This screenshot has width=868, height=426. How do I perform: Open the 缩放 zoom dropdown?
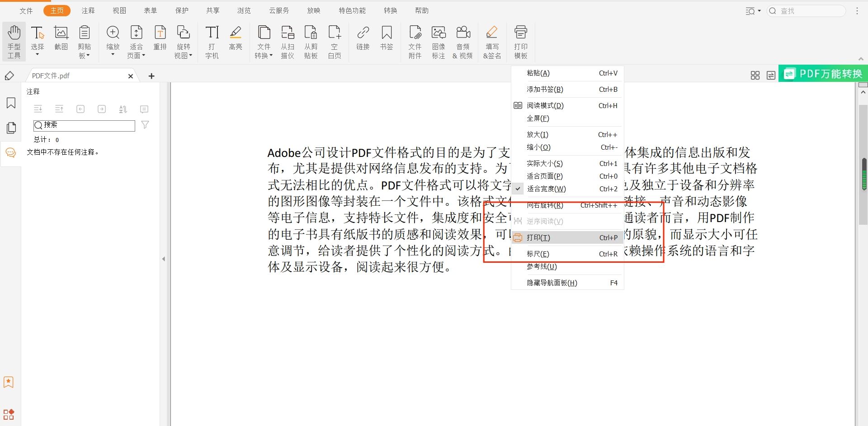113,54
